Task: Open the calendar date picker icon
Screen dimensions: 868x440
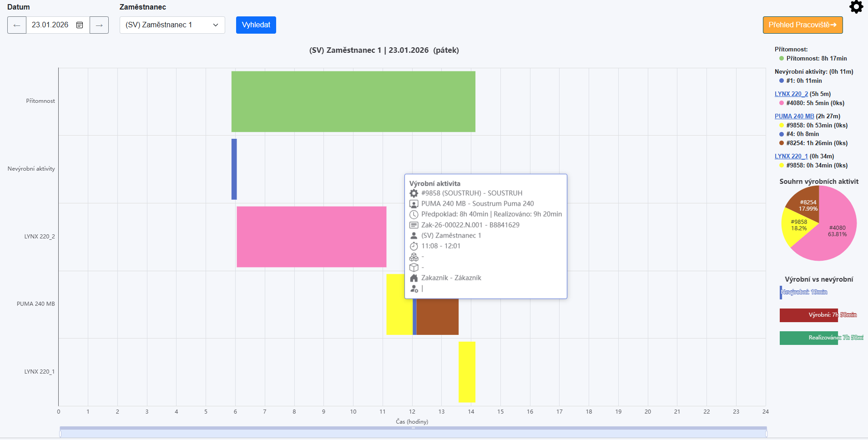Action: [80, 25]
